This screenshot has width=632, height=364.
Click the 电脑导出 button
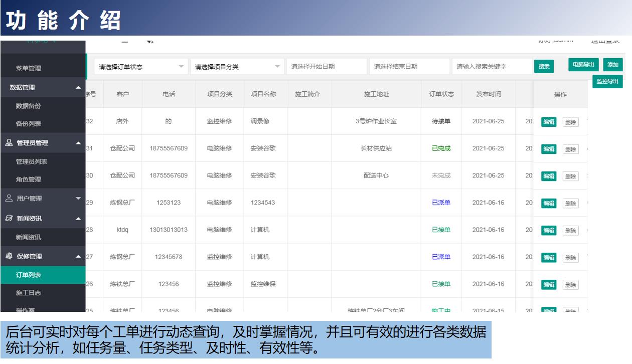pyautogui.click(x=583, y=65)
